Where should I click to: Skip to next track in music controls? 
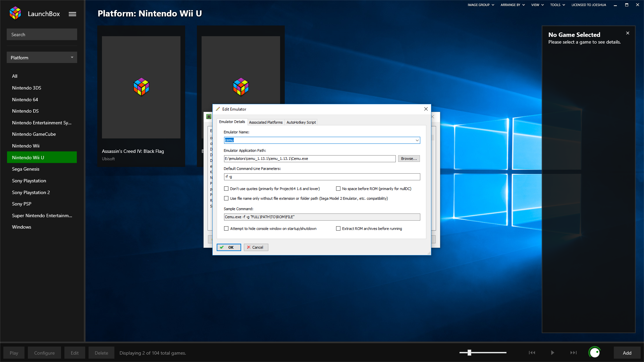click(574, 353)
